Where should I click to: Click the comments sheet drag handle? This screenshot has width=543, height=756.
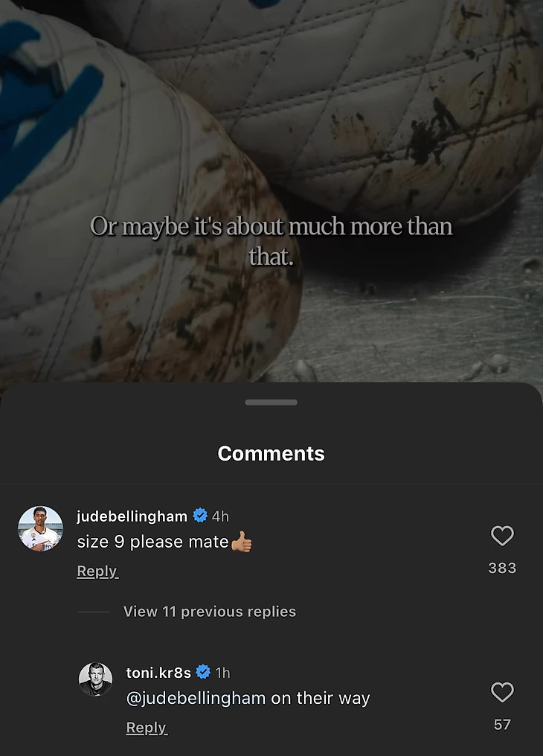click(x=271, y=403)
